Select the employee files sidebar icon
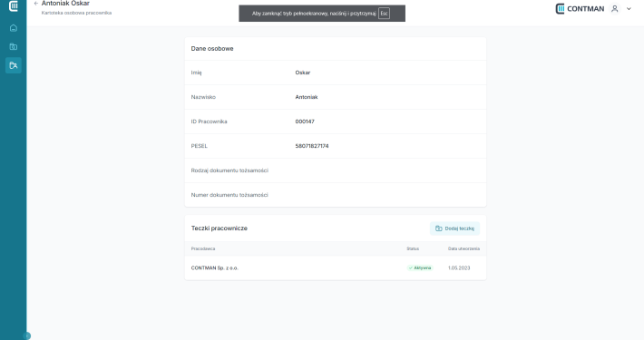The width and height of the screenshot is (644, 340). coord(13,65)
